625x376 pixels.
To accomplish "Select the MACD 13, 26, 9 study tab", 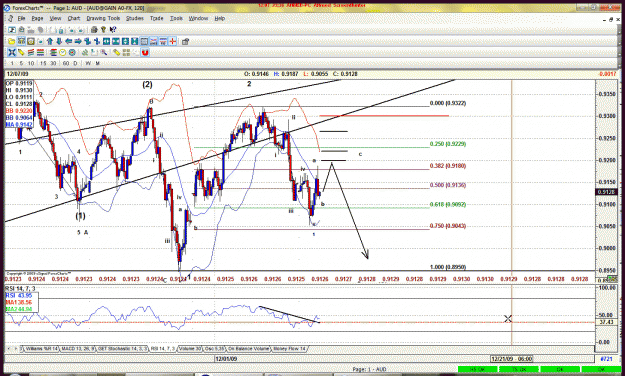I will 78,349.
